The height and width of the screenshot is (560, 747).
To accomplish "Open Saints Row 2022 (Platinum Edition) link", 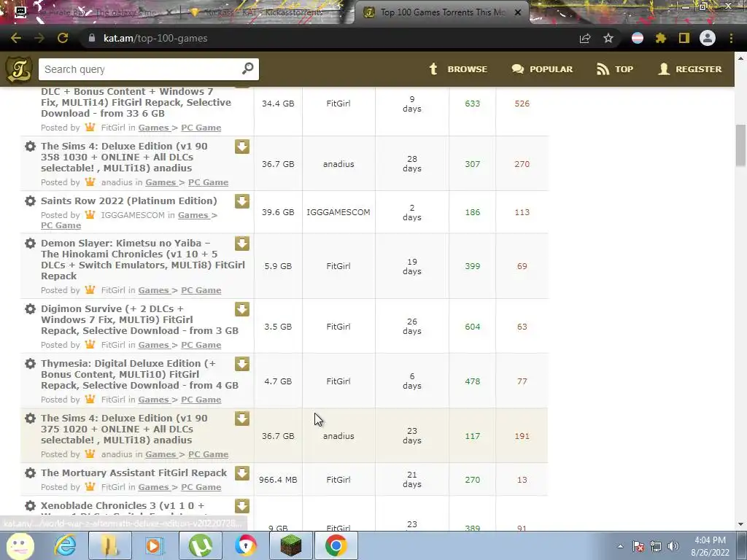I will coord(128,201).
